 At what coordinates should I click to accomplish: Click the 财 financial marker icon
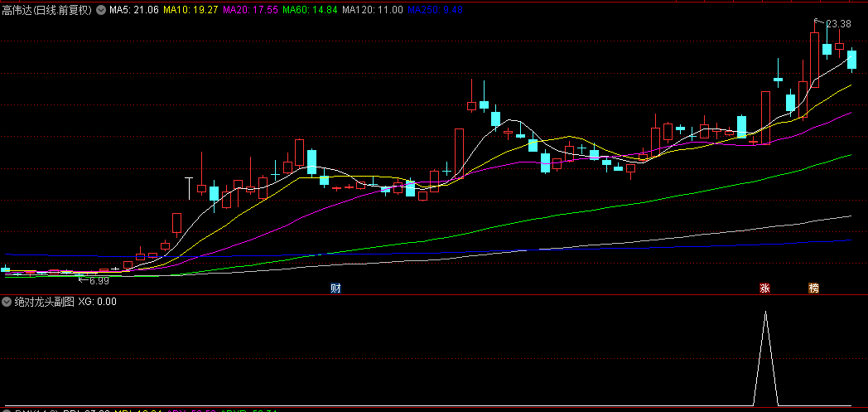coord(335,288)
